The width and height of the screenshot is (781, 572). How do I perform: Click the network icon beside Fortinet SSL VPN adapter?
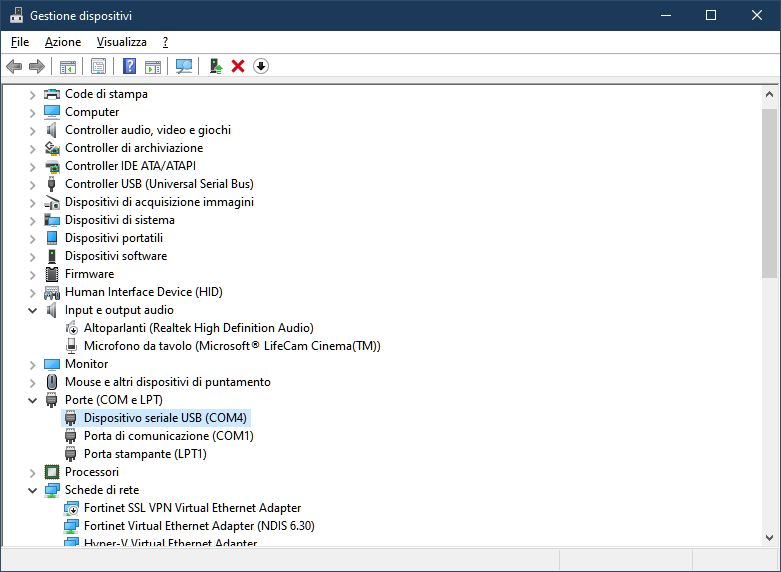(x=71, y=508)
